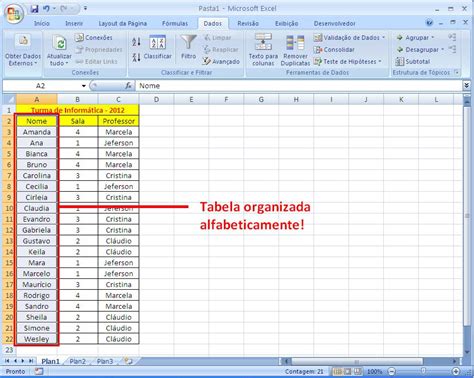Image resolution: width=474 pixels, height=378 pixels.
Task: Click the horizontal scrollbar
Action: tap(357, 361)
